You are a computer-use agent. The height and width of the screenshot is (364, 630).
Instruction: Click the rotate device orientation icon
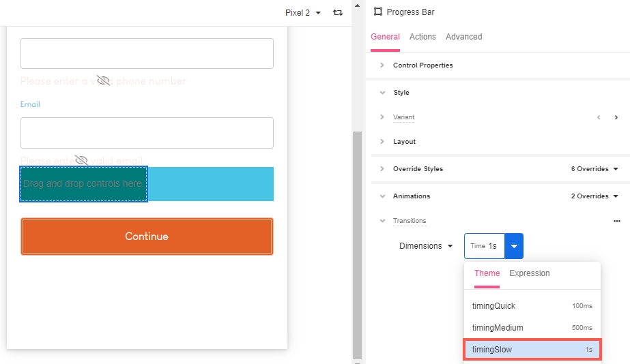click(x=337, y=12)
